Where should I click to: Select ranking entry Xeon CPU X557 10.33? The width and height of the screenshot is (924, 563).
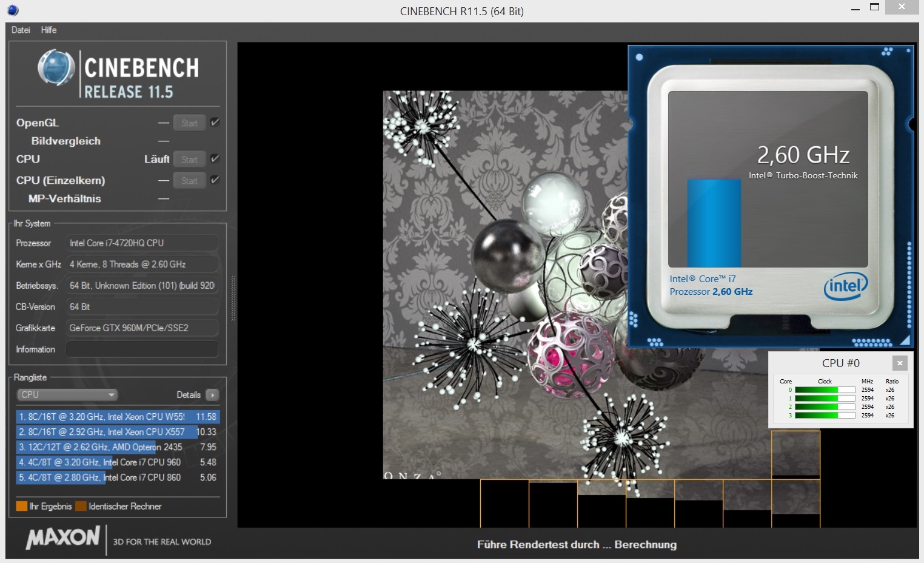pos(118,432)
